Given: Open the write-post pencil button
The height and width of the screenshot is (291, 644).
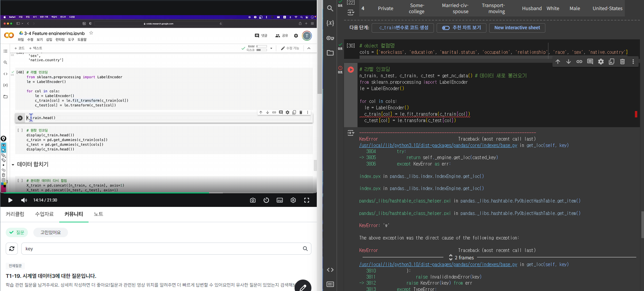Looking at the screenshot, I should (303, 286).
